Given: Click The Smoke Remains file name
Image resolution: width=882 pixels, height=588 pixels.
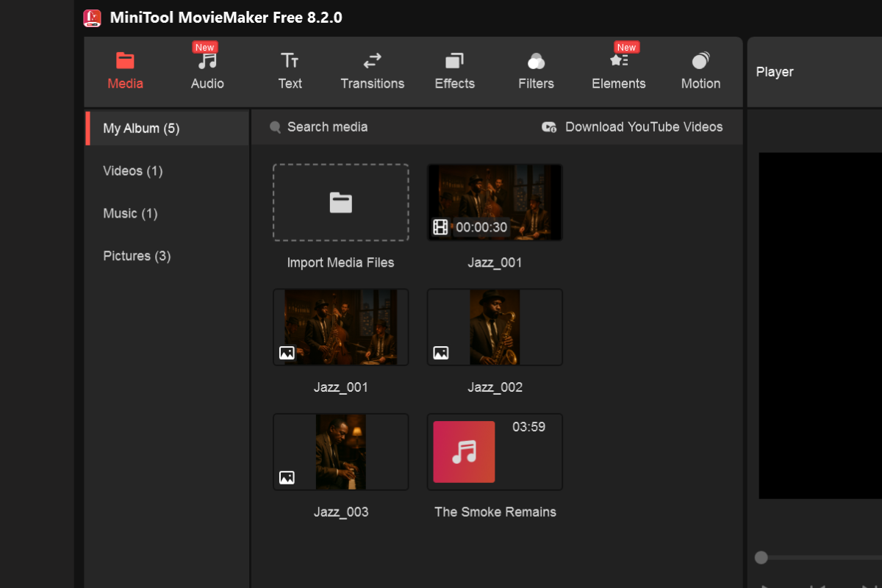Looking at the screenshot, I should (x=495, y=512).
